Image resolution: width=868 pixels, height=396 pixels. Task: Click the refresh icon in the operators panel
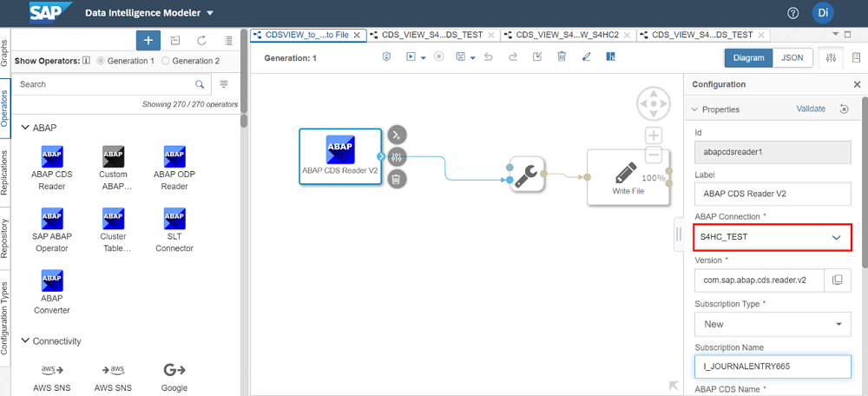pos(201,41)
